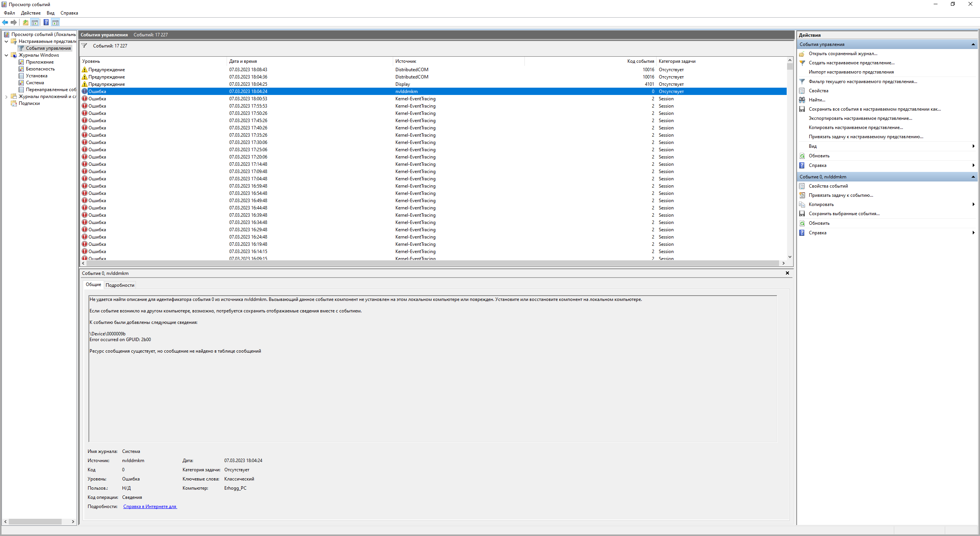Switch to the Подробности tab
This screenshot has width=980, height=536.
point(120,285)
